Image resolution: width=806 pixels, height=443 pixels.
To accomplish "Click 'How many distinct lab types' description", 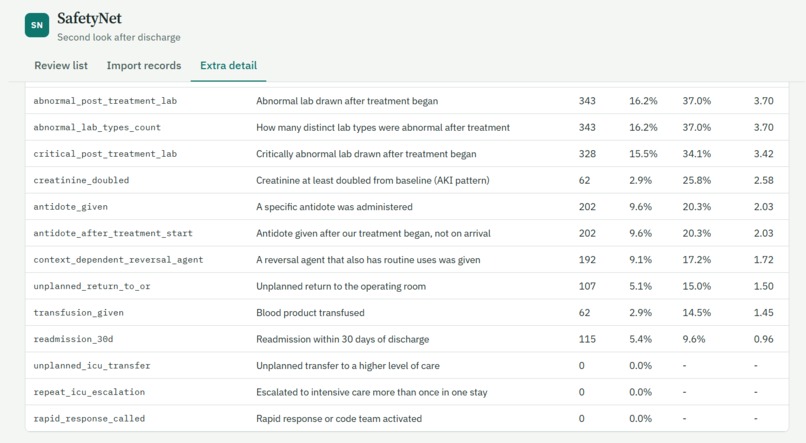I will tap(383, 127).
